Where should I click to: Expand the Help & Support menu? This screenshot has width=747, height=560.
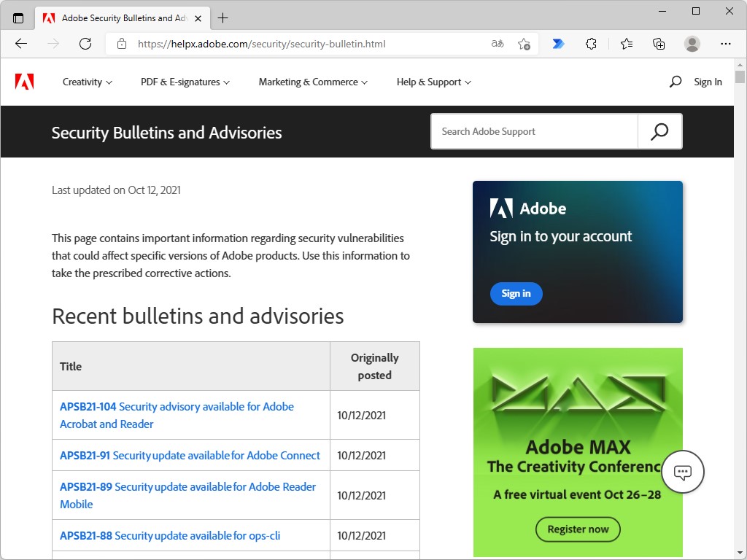click(x=433, y=82)
